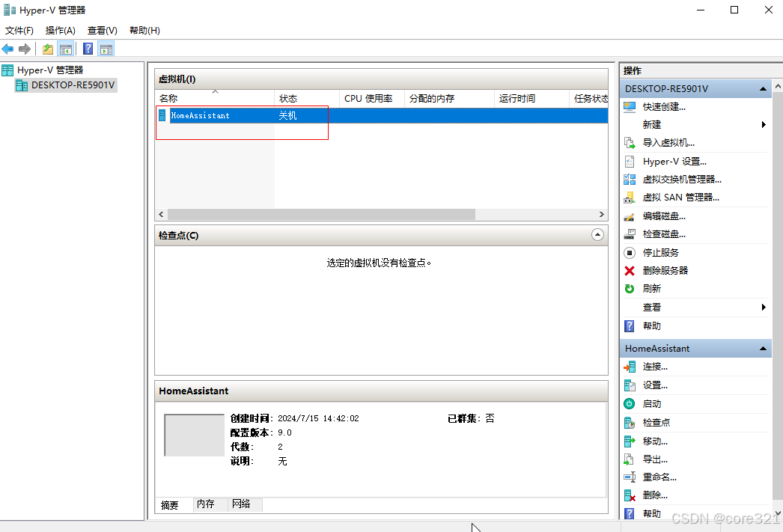This screenshot has height=532, width=783.
Task: Click the Back arrow toolbar icon
Action: [7, 49]
